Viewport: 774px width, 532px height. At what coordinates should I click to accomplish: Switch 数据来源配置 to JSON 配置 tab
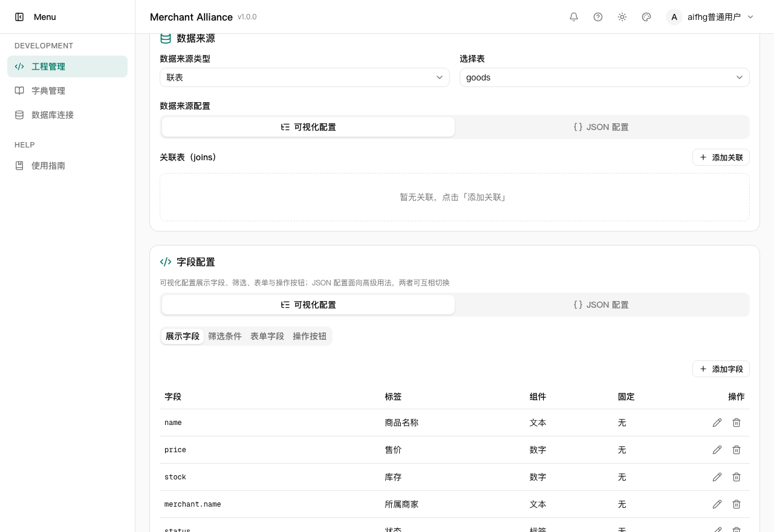[601, 127]
